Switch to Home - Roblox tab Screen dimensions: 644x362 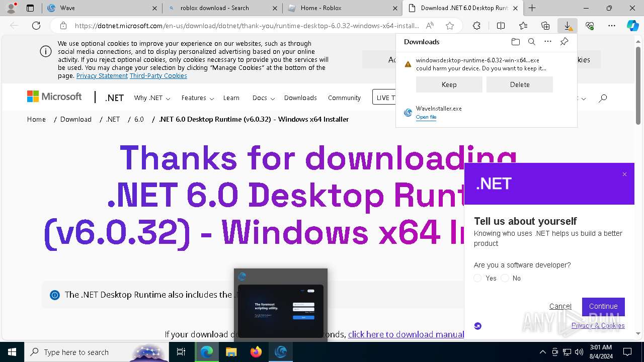[x=342, y=8]
